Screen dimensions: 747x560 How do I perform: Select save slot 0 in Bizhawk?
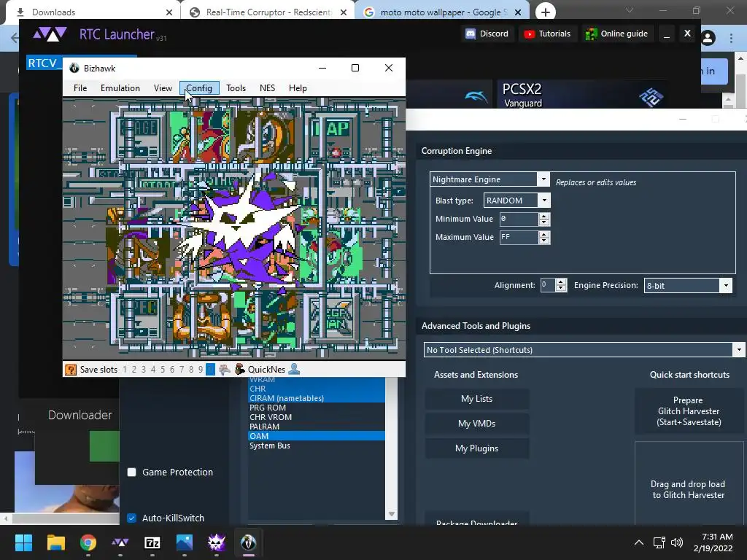coord(210,370)
